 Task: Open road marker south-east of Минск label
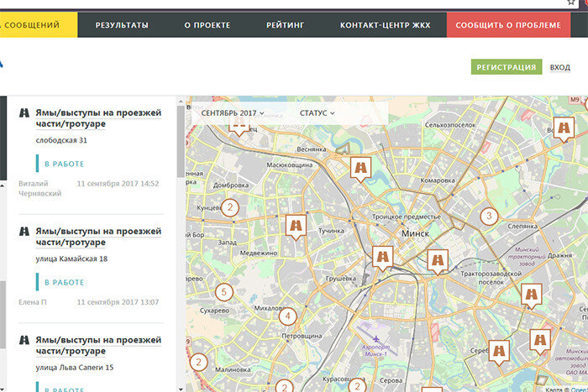[438, 261]
